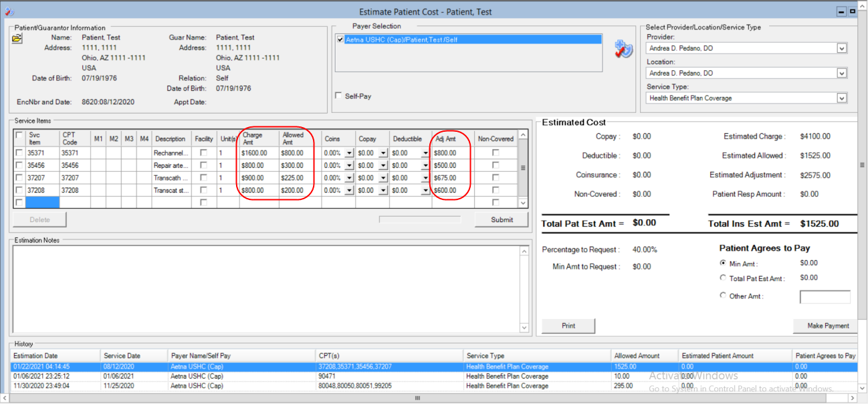Viewport: 868px width, 404px height.
Task: Select history row dated 01/22/2021 04:14:45
Action: tap(433, 367)
